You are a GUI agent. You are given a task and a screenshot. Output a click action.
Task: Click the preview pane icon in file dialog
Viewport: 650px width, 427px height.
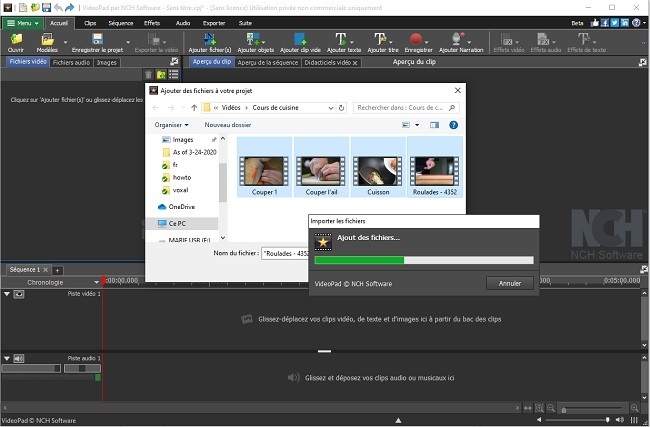[434, 125]
